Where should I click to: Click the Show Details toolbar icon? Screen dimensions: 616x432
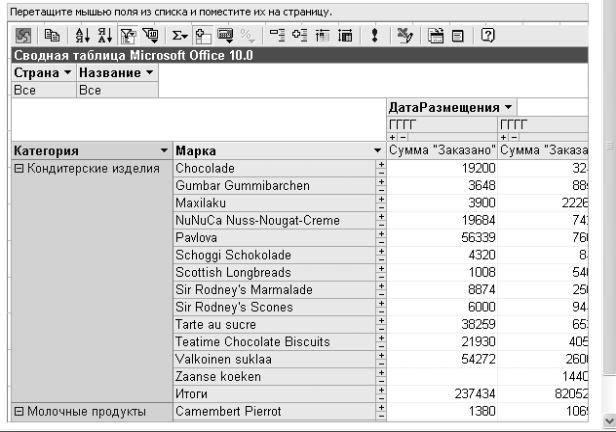click(x=345, y=36)
